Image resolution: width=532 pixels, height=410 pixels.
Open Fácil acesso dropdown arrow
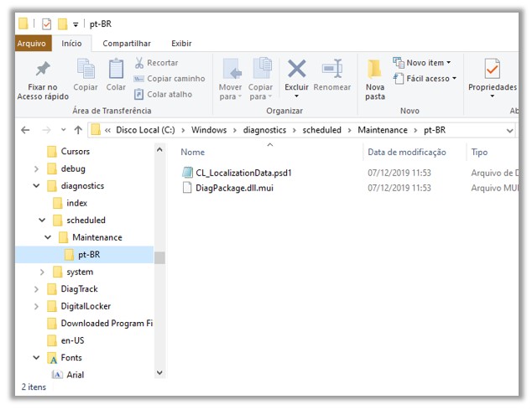click(x=454, y=78)
